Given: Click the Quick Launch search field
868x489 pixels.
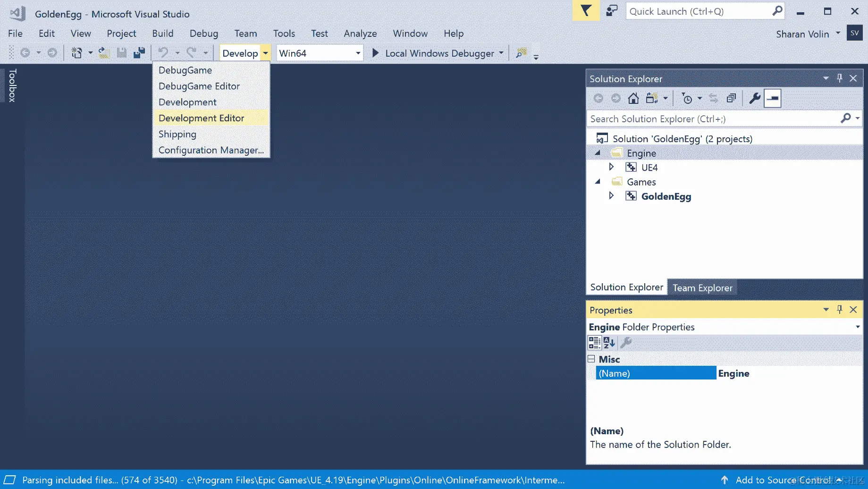Looking at the screenshot, I should pyautogui.click(x=705, y=11).
